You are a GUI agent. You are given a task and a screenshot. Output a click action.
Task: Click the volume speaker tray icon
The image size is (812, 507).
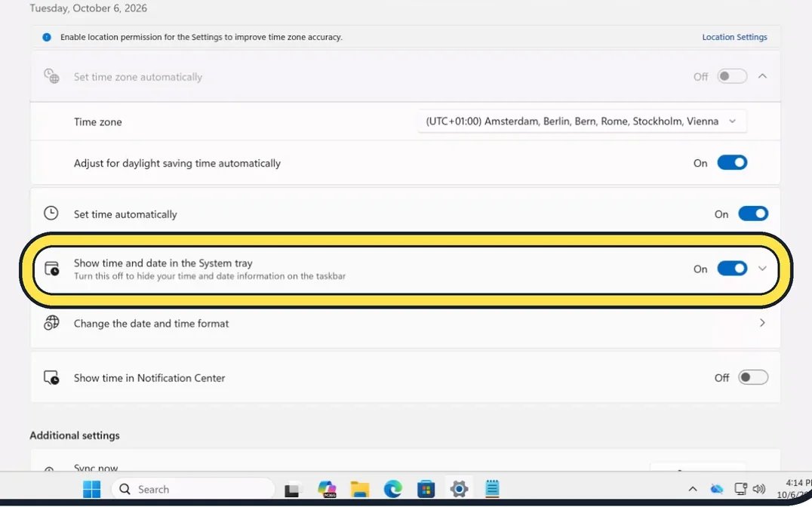759,489
